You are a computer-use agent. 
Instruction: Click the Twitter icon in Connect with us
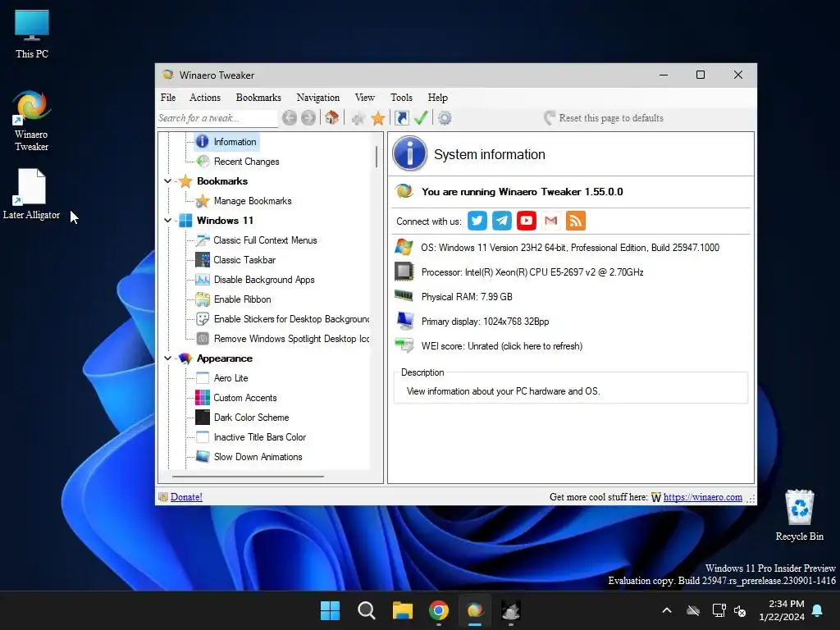pyautogui.click(x=477, y=221)
